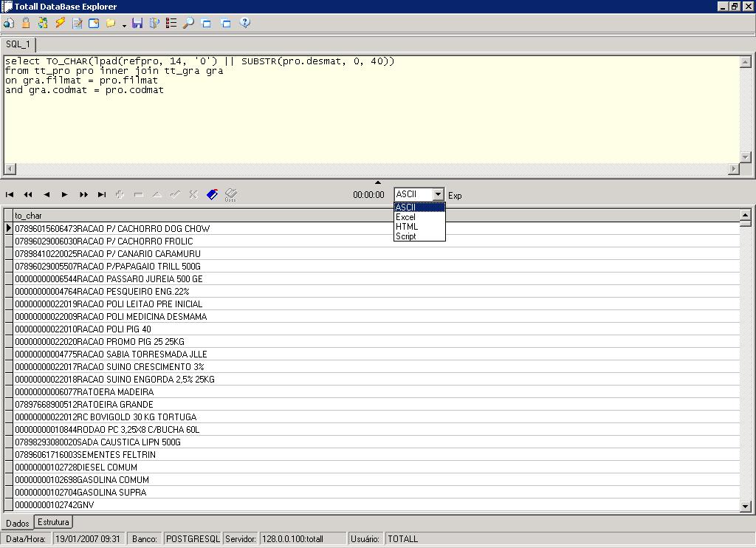This screenshot has width=756, height=548.
Task: Switch to the SQL_1 tab
Action: tap(18, 44)
